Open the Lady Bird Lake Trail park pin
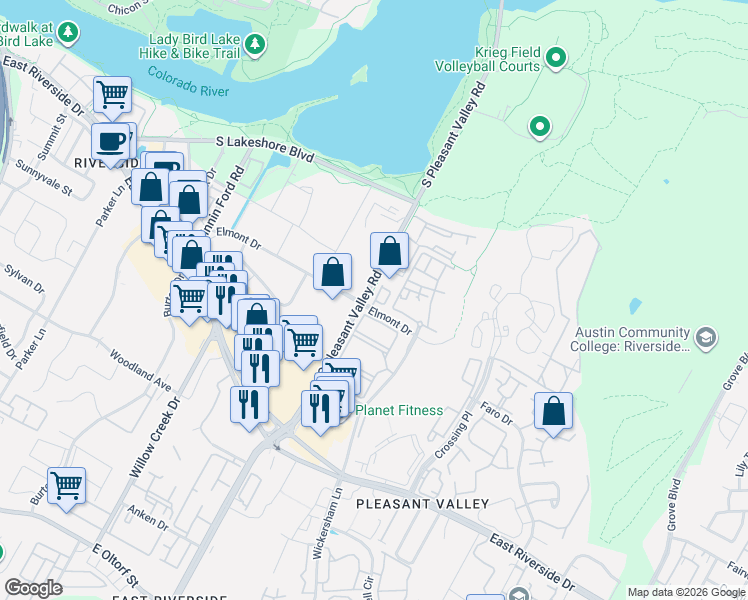 point(255,45)
